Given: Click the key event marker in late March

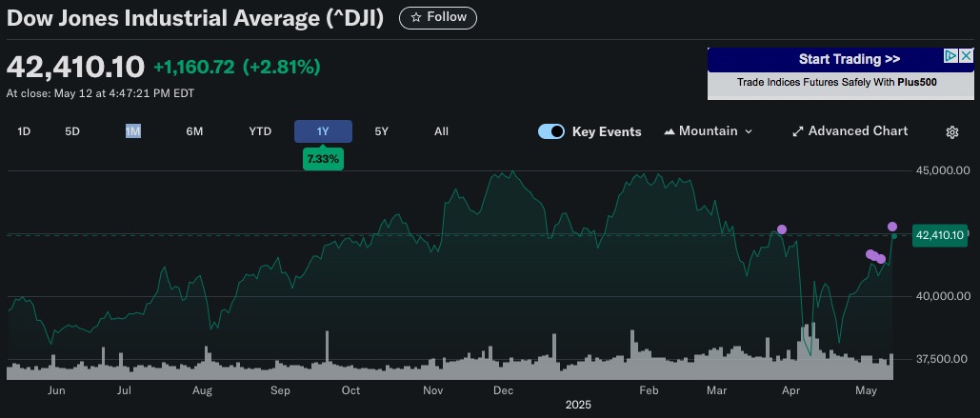Looking at the screenshot, I should click(781, 229).
